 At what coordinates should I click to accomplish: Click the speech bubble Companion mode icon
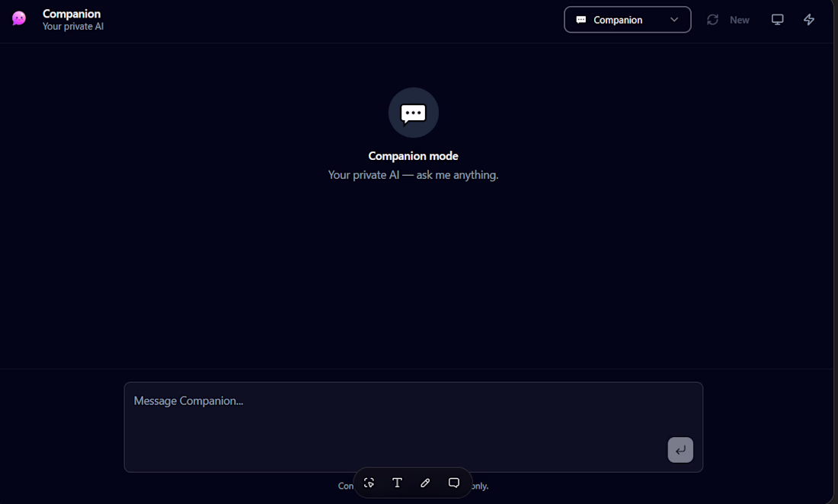click(x=413, y=113)
